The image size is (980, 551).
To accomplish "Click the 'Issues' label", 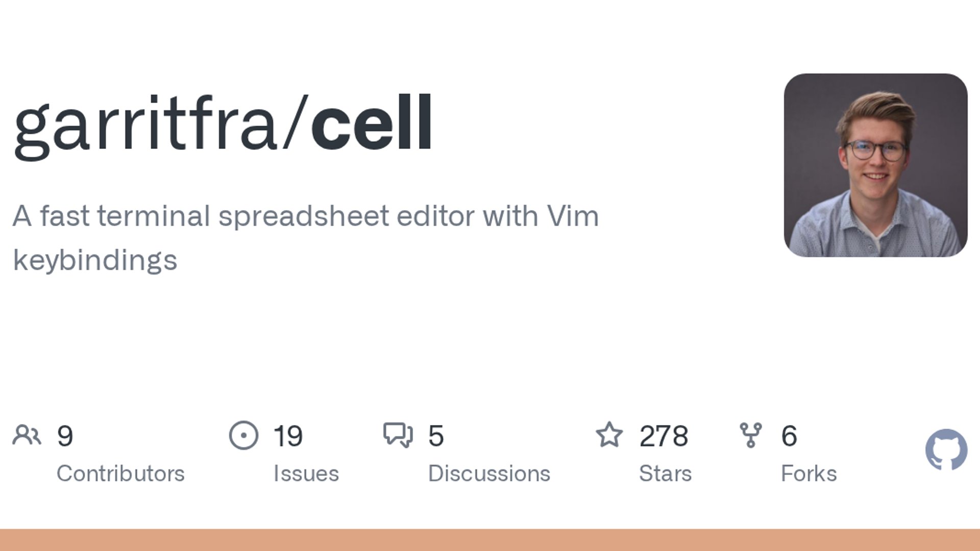I will pyautogui.click(x=306, y=473).
